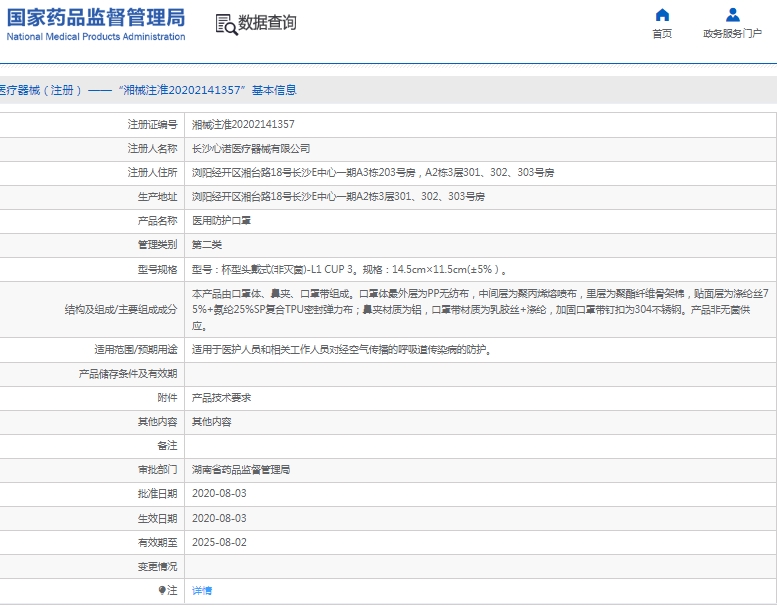Click the 附件 label
Viewport: 777px width, 608px height.
(167, 397)
